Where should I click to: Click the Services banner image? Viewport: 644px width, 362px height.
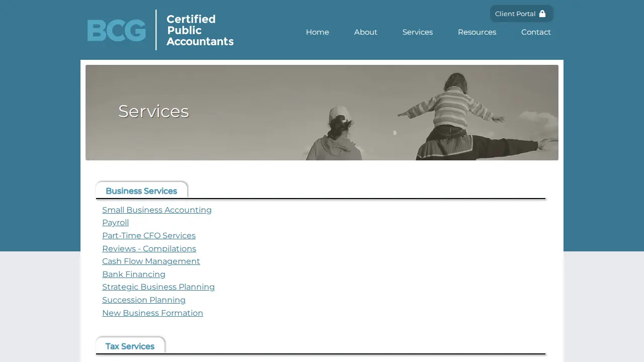[x=322, y=113]
